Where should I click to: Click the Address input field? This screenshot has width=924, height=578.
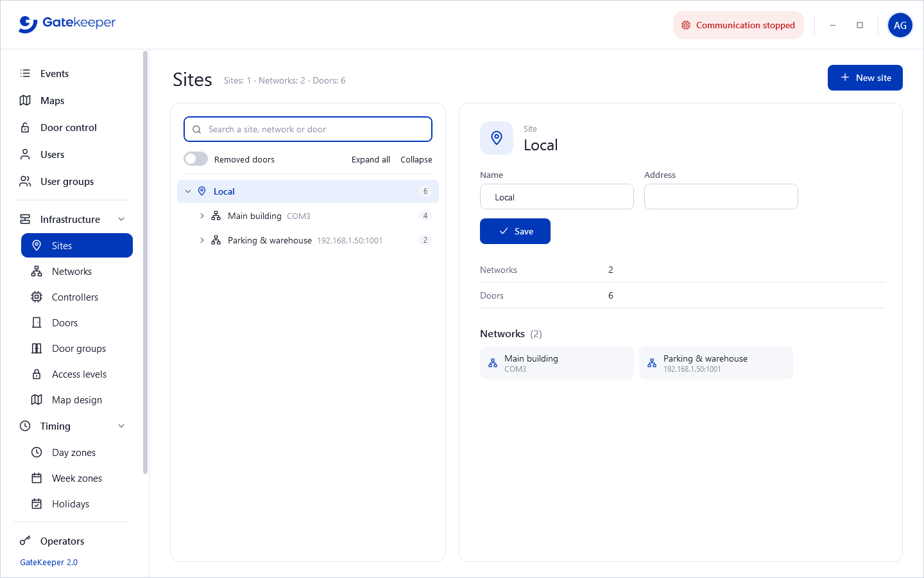point(721,197)
